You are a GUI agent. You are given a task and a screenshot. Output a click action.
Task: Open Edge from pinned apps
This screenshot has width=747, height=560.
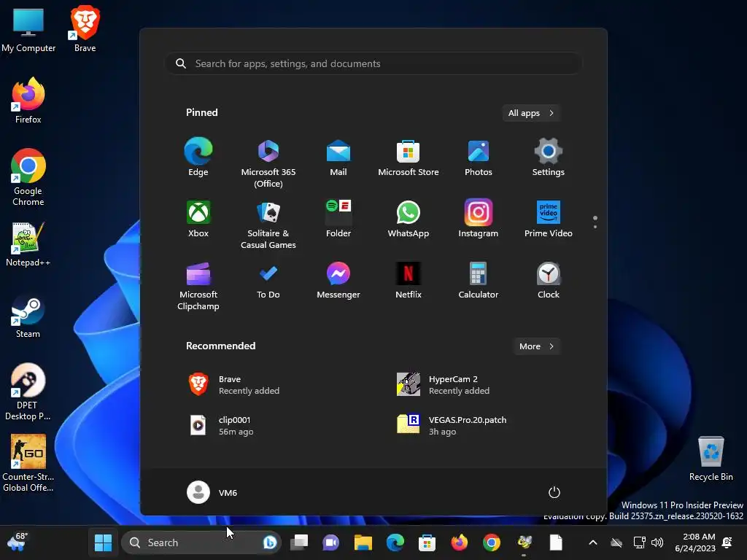[198, 157]
